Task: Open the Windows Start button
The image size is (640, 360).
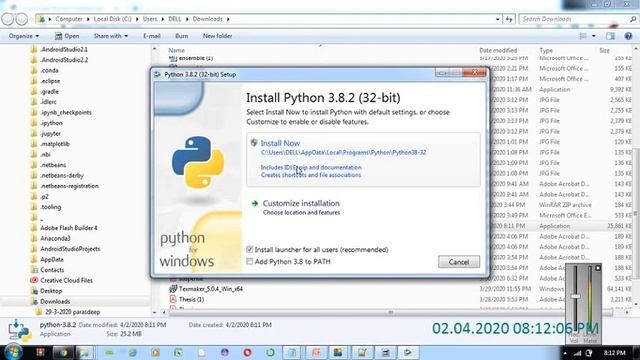Action: pos(13,352)
